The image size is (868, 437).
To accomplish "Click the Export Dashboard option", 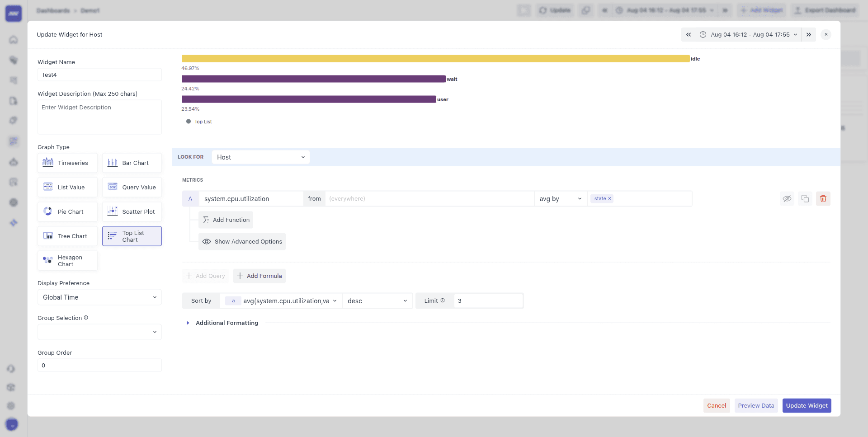I will tap(825, 10).
